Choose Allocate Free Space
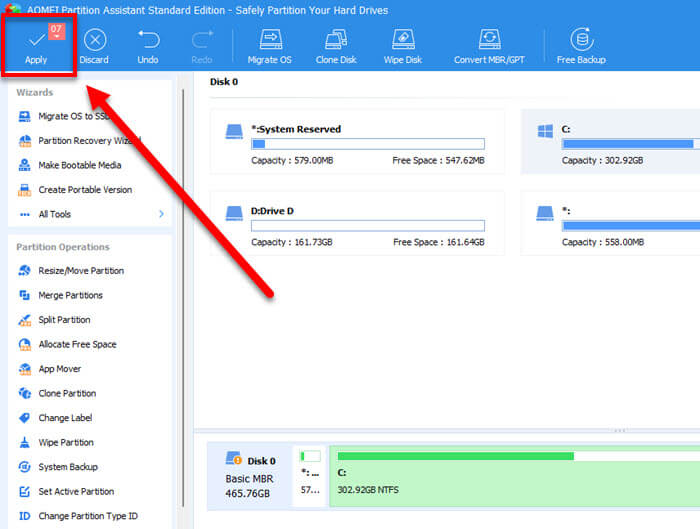Screen dimensions: 700x529 point(67,345)
